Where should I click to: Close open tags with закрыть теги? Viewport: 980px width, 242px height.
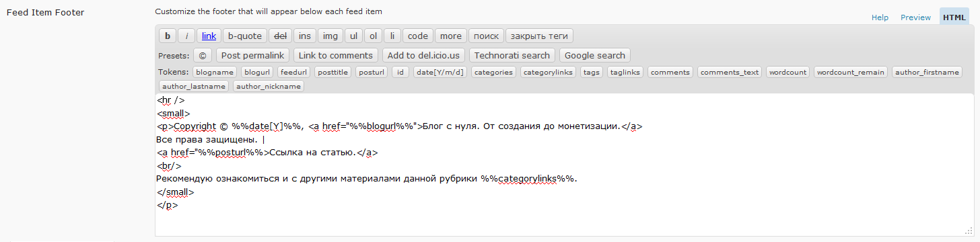(x=539, y=36)
